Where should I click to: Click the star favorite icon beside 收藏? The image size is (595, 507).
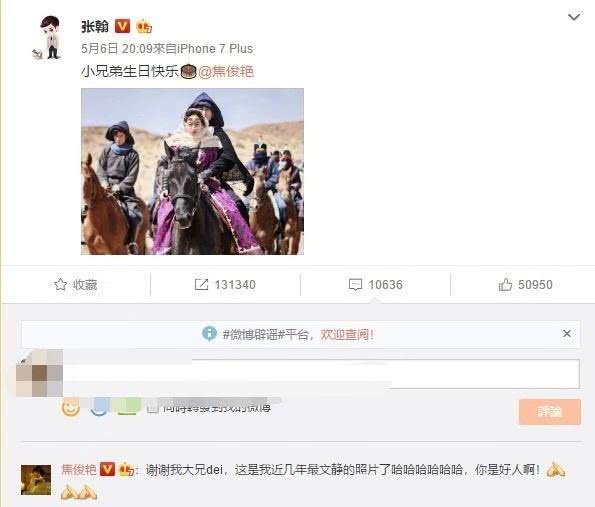pyautogui.click(x=60, y=284)
